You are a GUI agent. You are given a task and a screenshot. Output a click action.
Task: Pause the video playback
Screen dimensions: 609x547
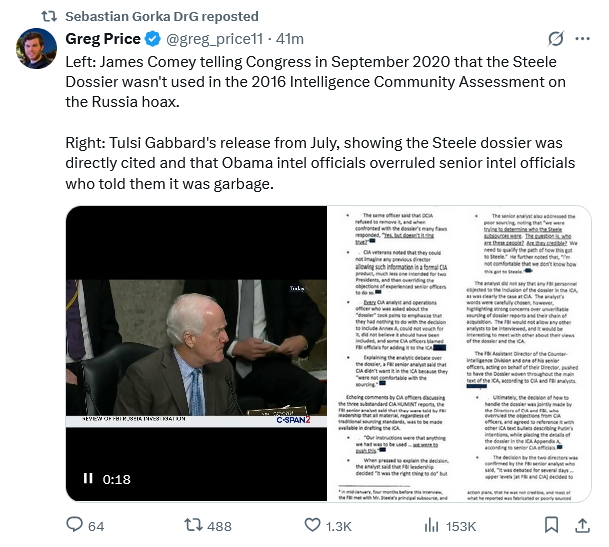tap(88, 478)
